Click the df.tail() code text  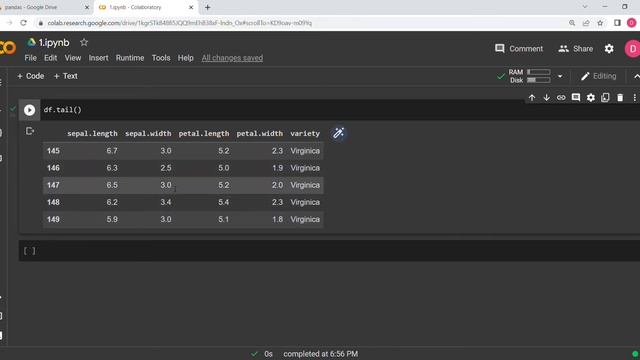pos(62,110)
